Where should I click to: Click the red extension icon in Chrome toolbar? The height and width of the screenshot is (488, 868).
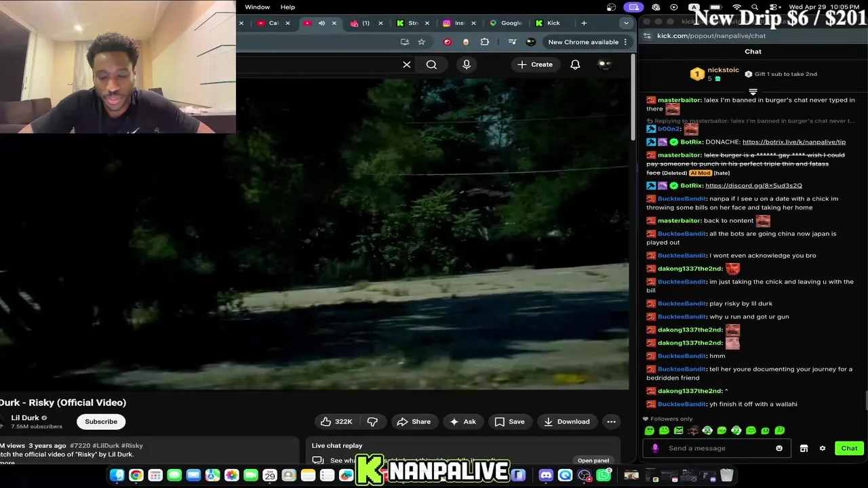(x=448, y=42)
